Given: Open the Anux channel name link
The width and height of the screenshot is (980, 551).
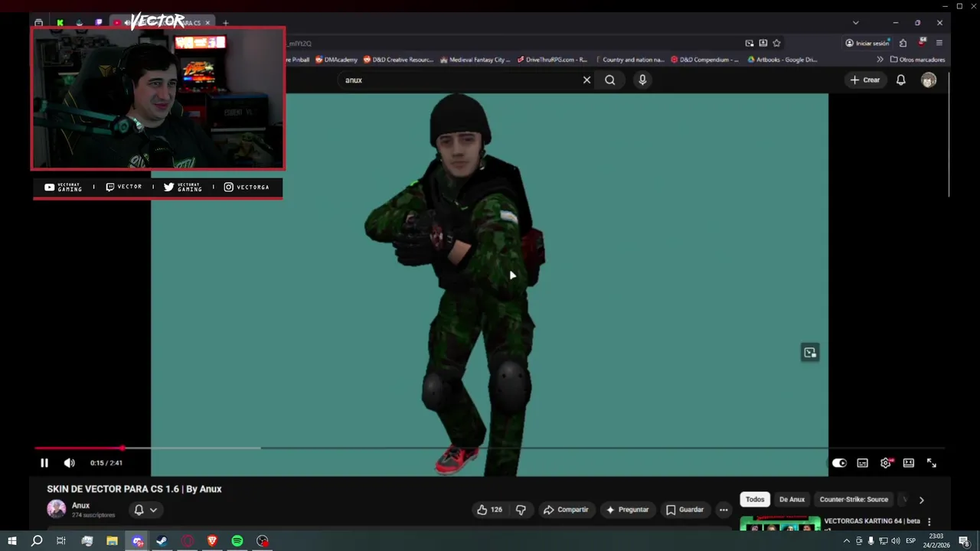Looking at the screenshot, I should coord(80,506).
